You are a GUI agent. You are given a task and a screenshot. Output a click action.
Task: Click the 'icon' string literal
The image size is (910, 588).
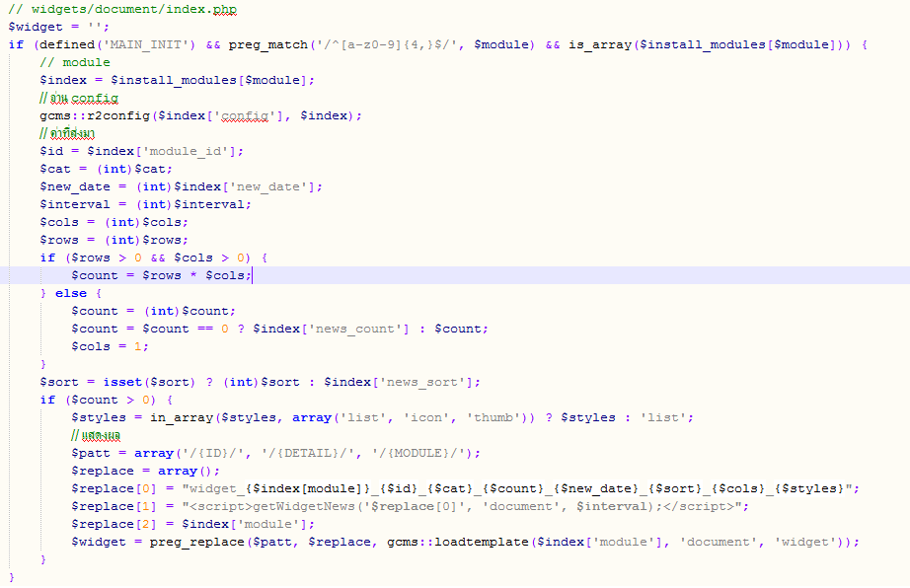click(x=428, y=417)
